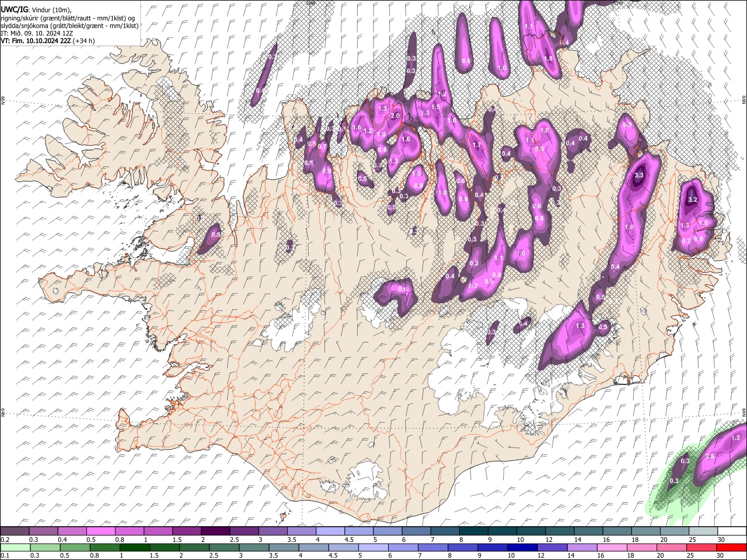Pick the magenta 1 mm snow scale swatch
747x560 pixels.
coord(158,531)
